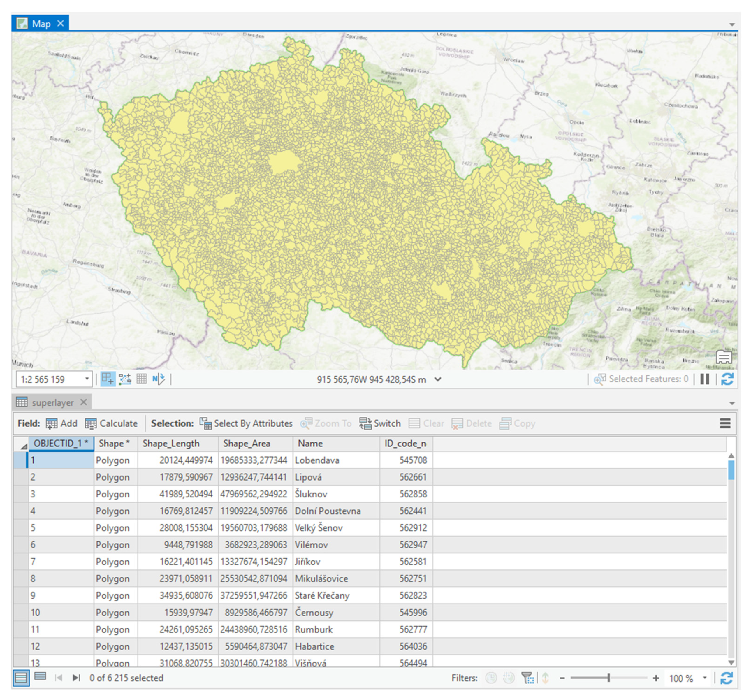This screenshot has height=700, width=751.
Task: Refresh the map view
Action: (x=728, y=379)
